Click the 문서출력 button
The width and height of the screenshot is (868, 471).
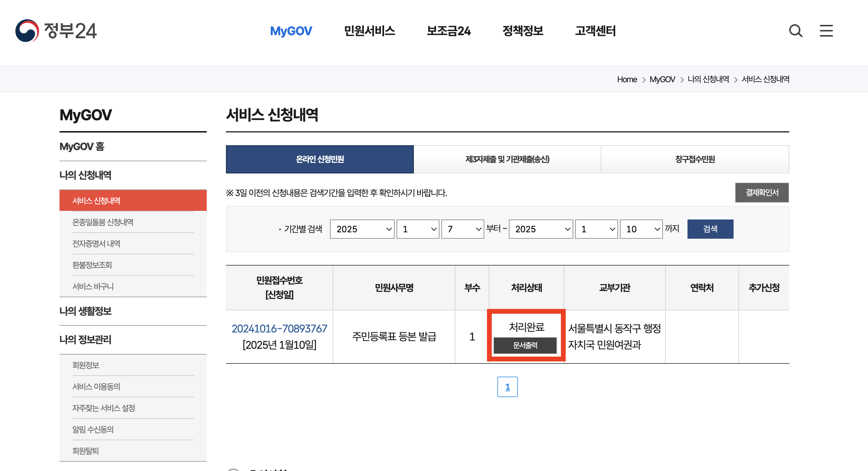[525, 345]
